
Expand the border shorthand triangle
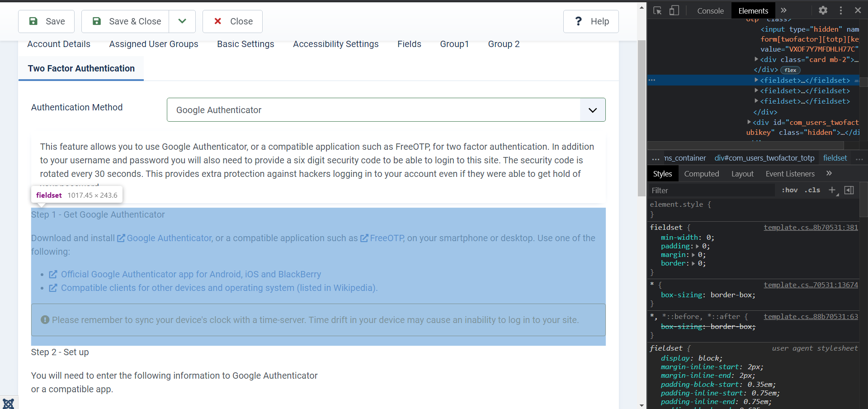click(x=693, y=263)
